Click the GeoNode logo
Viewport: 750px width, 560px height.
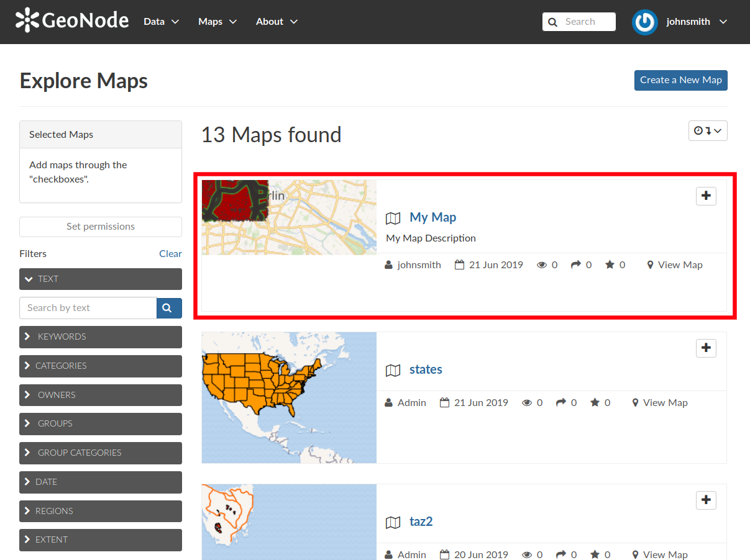click(x=72, y=20)
